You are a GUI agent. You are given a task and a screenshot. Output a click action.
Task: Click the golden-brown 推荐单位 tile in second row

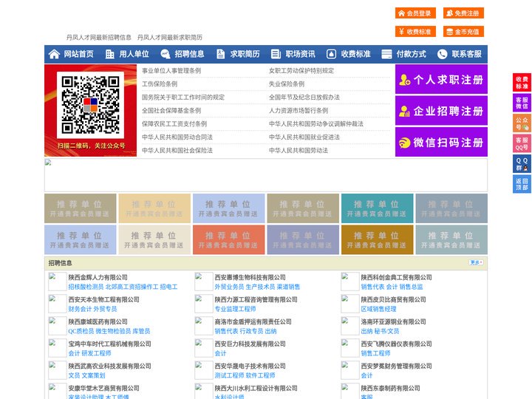click(x=378, y=239)
